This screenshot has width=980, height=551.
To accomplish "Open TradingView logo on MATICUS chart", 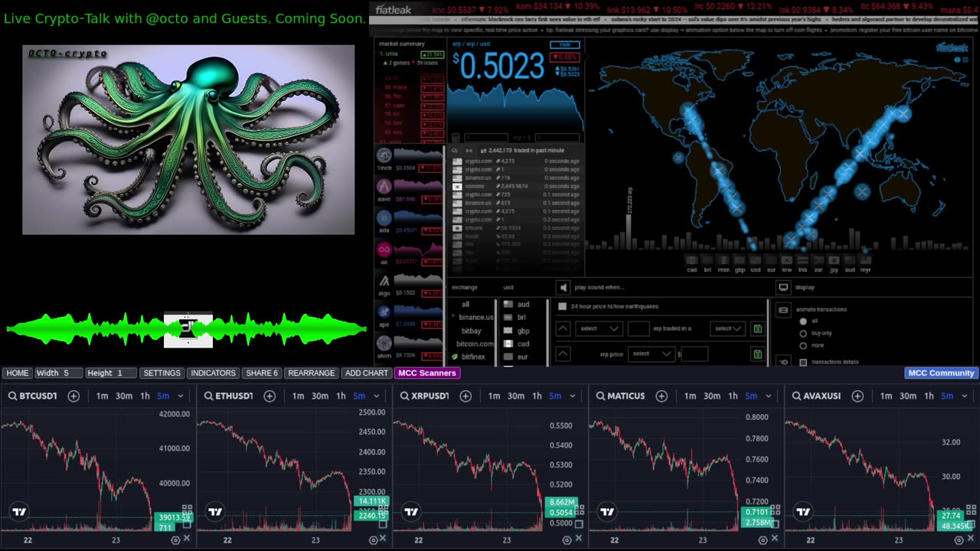I will click(607, 512).
